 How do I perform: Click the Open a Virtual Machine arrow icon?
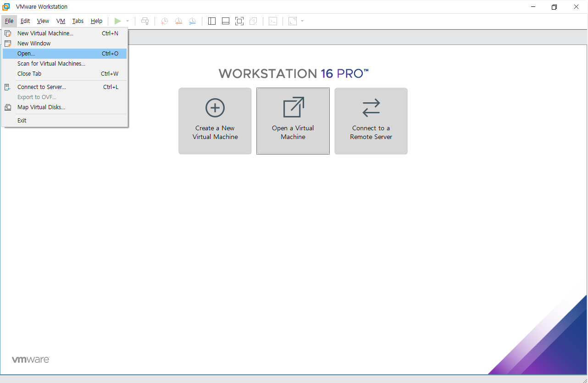[293, 107]
